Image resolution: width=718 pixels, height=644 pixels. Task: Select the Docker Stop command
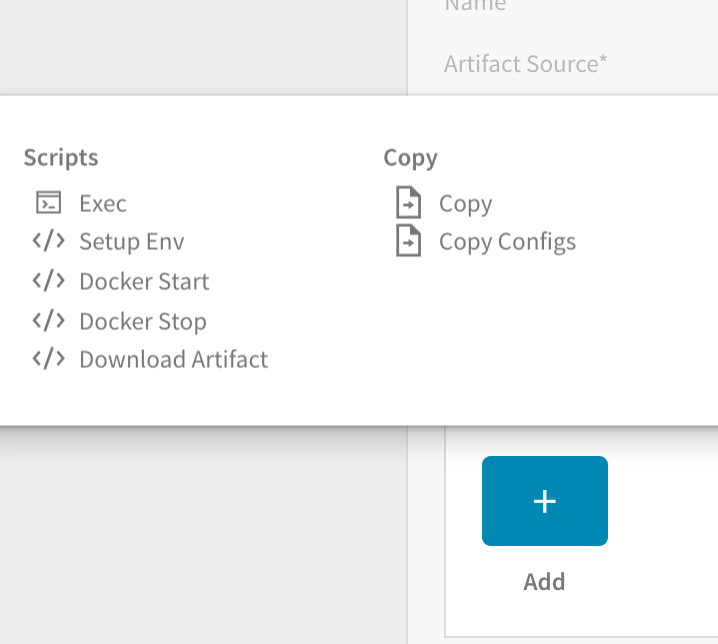pos(143,322)
